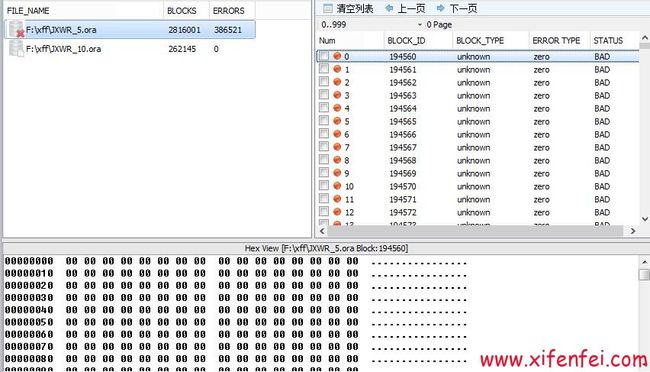Click the red error icon of row 1
The height and width of the screenshot is (372, 650).
pos(337,69)
